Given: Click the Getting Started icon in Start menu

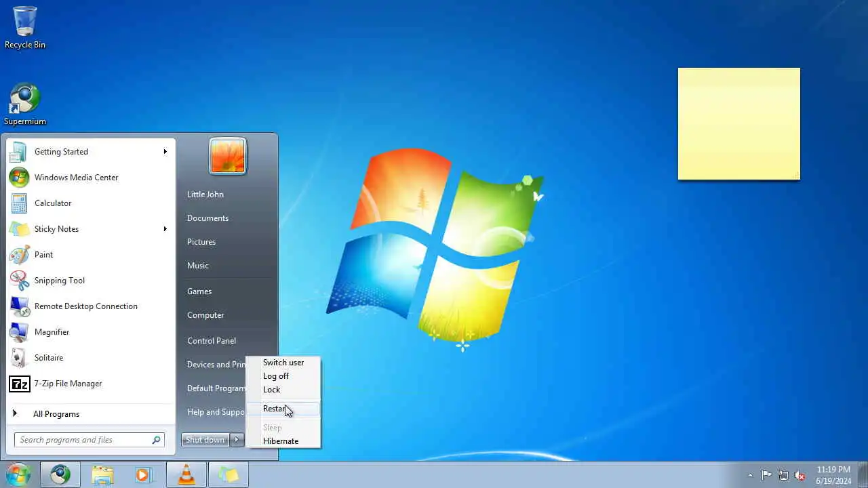Looking at the screenshot, I should coord(19,152).
